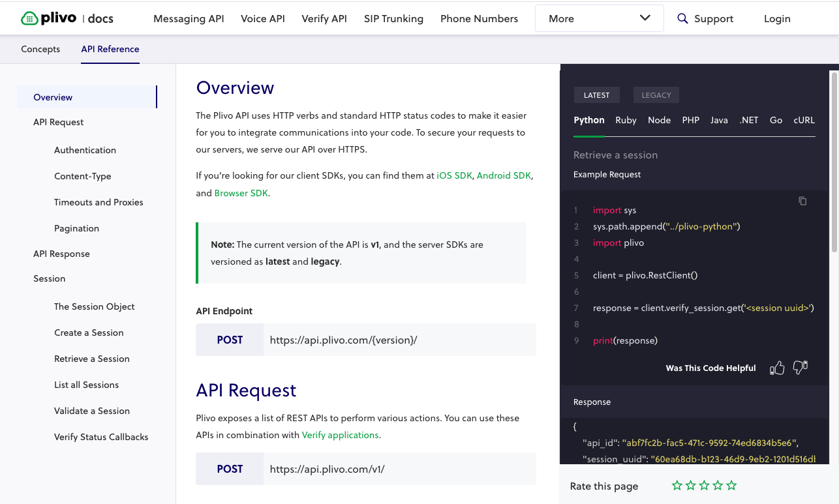The width and height of the screenshot is (839, 504).
Task: Click the thumbs down icon
Action: 800,368
